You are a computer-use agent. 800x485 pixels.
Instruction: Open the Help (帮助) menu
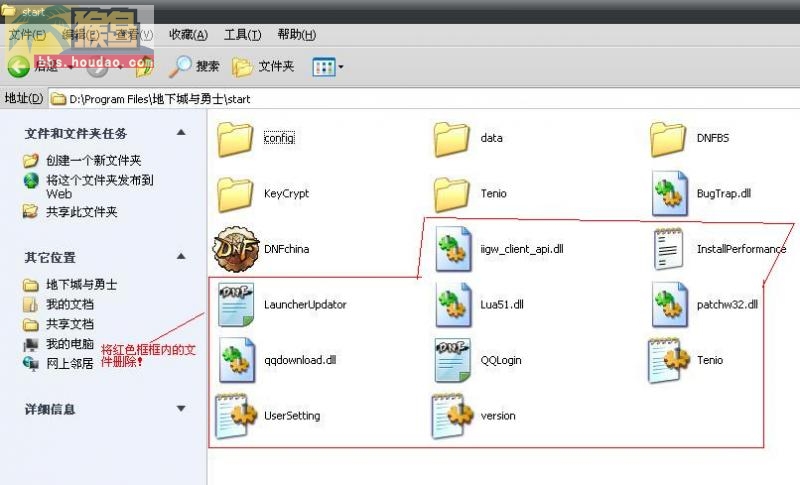[297, 35]
